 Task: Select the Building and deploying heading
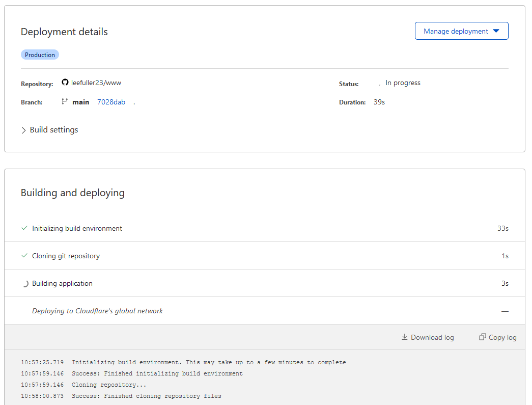pyautogui.click(x=73, y=193)
